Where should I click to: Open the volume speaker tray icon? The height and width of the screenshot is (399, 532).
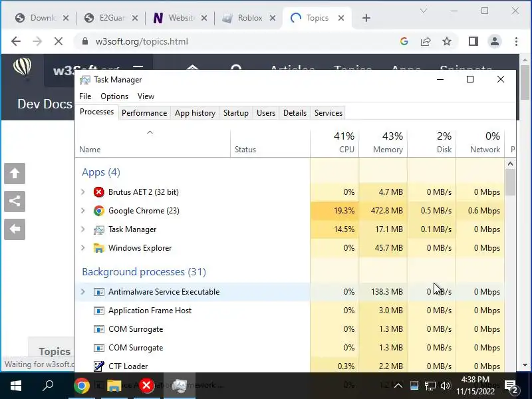click(x=445, y=386)
